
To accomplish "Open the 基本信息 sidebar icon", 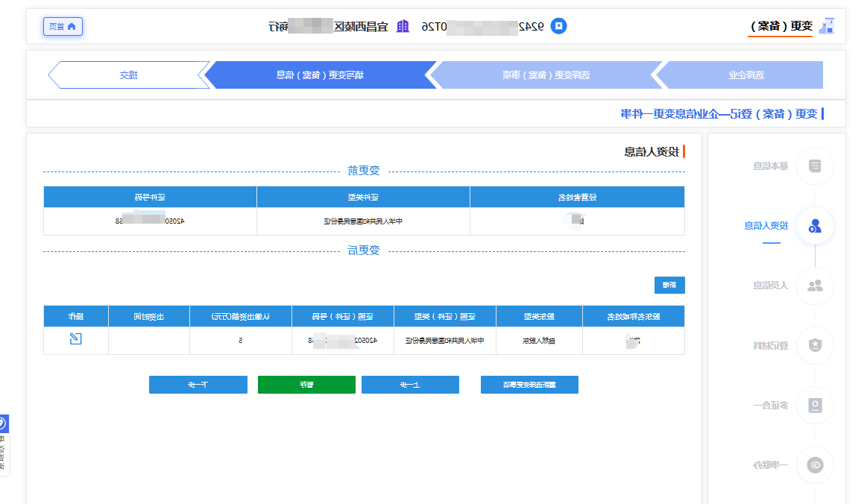I will tap(815, 166).
